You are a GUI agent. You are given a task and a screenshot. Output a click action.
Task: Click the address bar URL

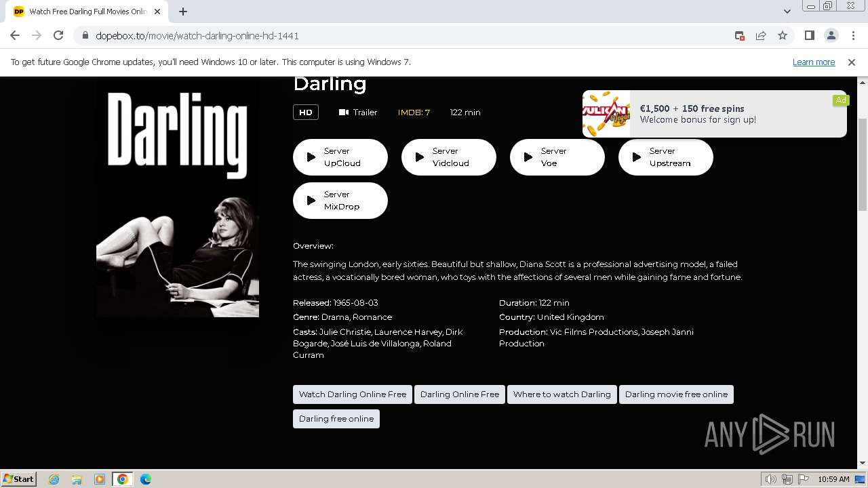pos(197,35)
